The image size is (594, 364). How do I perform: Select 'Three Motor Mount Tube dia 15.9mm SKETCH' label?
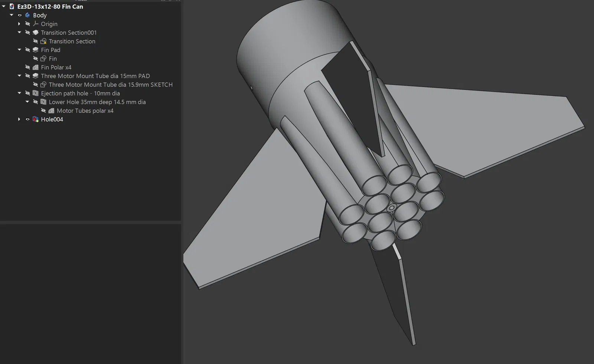pyautogui.click(x=111, y=85)
